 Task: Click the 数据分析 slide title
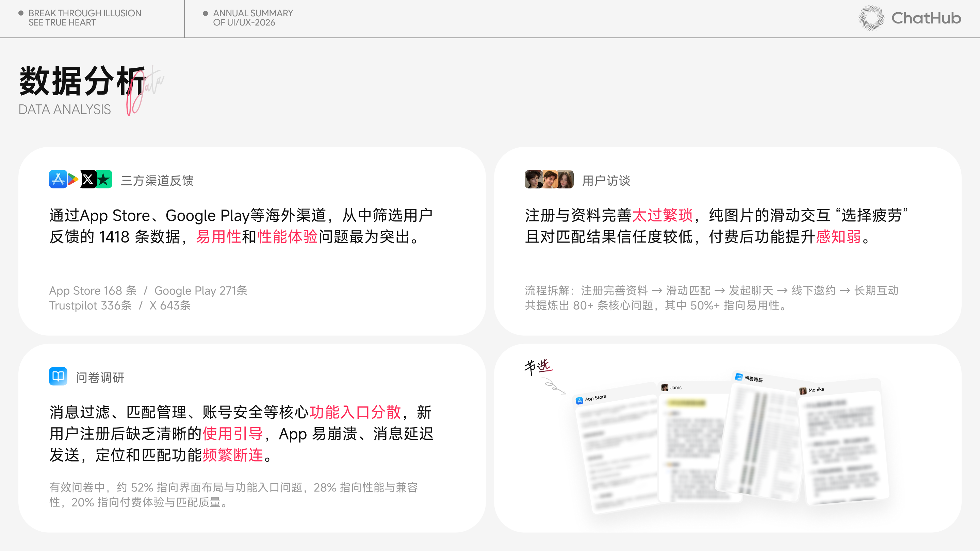pyautogui.click(x=83, y=81)
